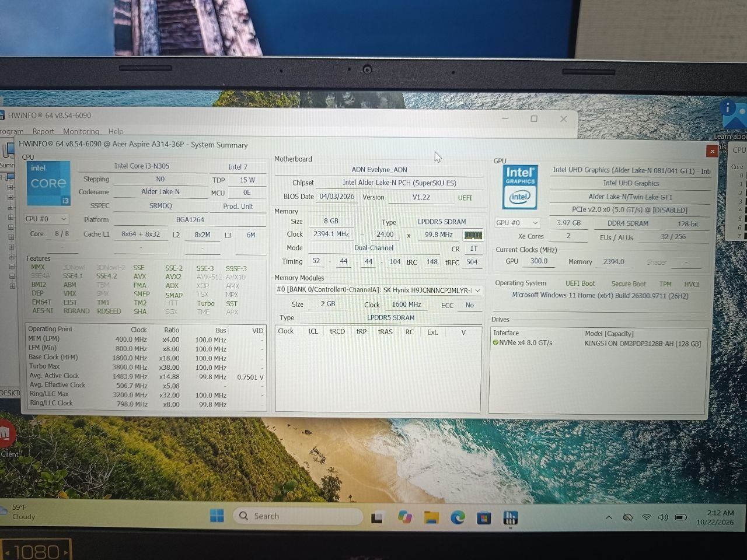This screenshot has height=560, width=747.
Task: Click the CPU name 'Intel Core i3-N305'
Action: pyautogui.click(x=142, y=166)
